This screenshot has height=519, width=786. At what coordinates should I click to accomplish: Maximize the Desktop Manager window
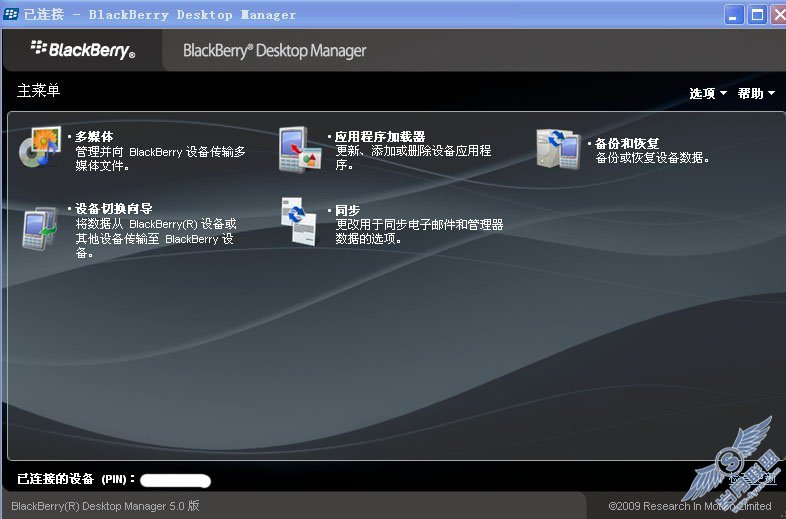(757, 15)
